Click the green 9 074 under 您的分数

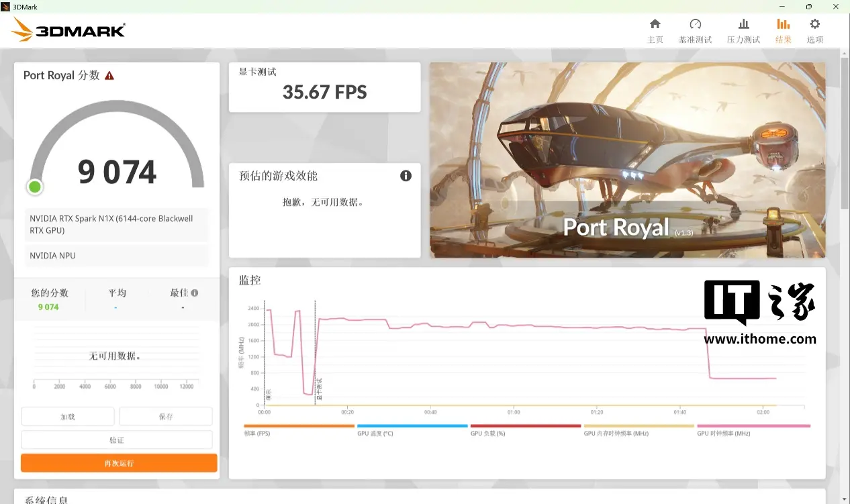[48, 307]
